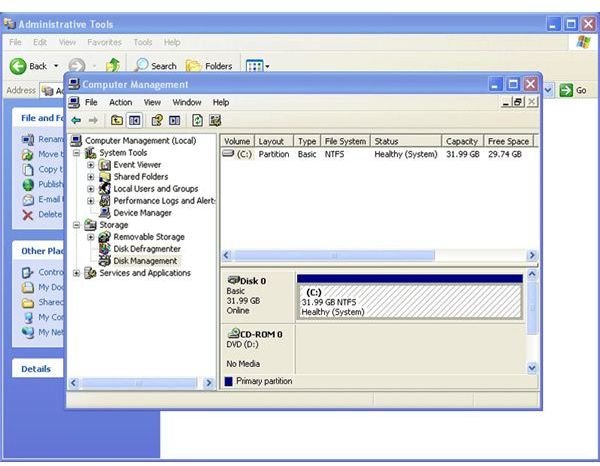Screen dimensions: 600x466
Task: Click Folders button in Administrative Tools toolbar
Action: point(209,66)
